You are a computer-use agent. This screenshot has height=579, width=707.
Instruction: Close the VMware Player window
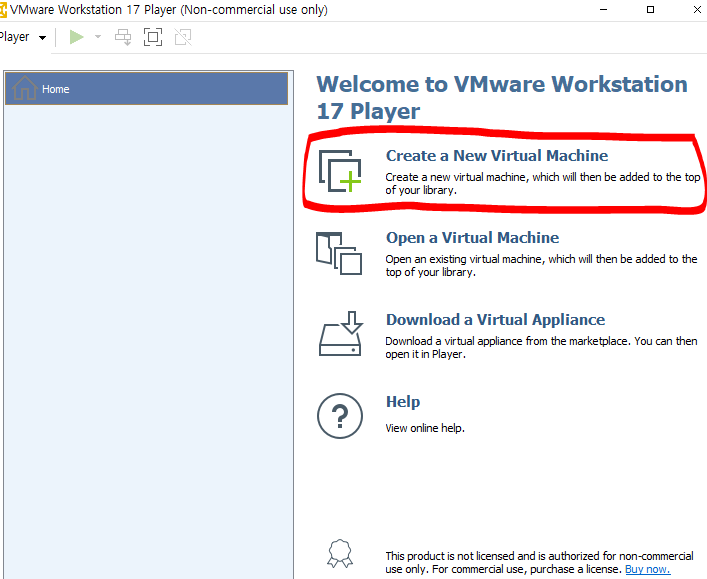coord(697,9)
